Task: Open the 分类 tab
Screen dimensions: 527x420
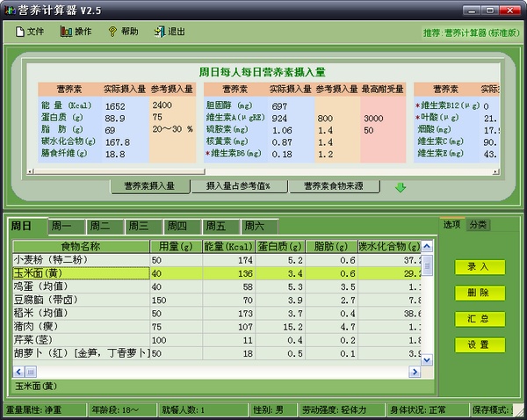Action: (478, 225)
